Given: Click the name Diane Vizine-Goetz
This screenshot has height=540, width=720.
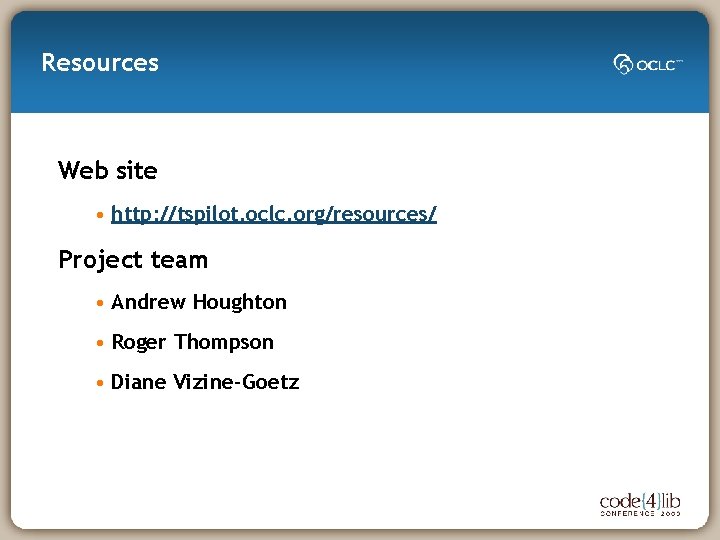Looking at the screenshot, I should coord(205,382).
